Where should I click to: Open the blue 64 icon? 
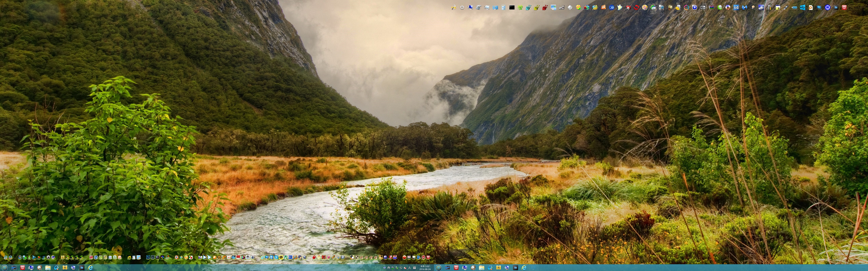coord(736,7)
